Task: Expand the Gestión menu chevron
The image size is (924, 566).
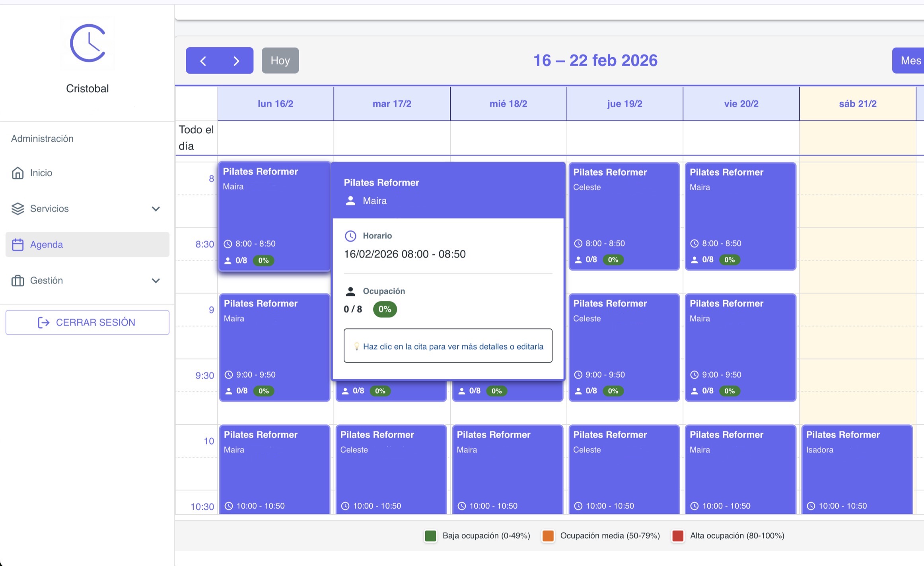Action: (x=156, y=281)
